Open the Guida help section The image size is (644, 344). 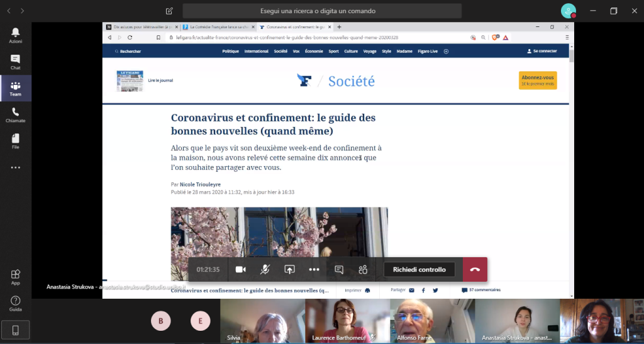pos(16,303)
